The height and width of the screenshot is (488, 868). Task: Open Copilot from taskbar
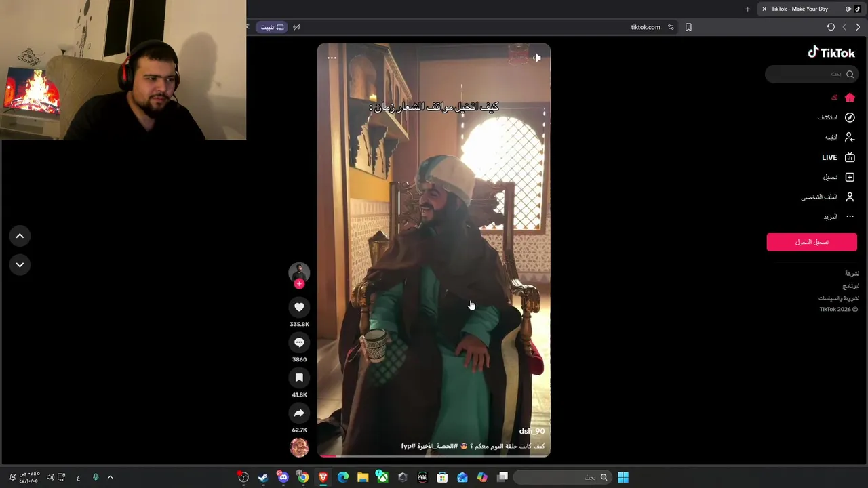click(482, 477)
